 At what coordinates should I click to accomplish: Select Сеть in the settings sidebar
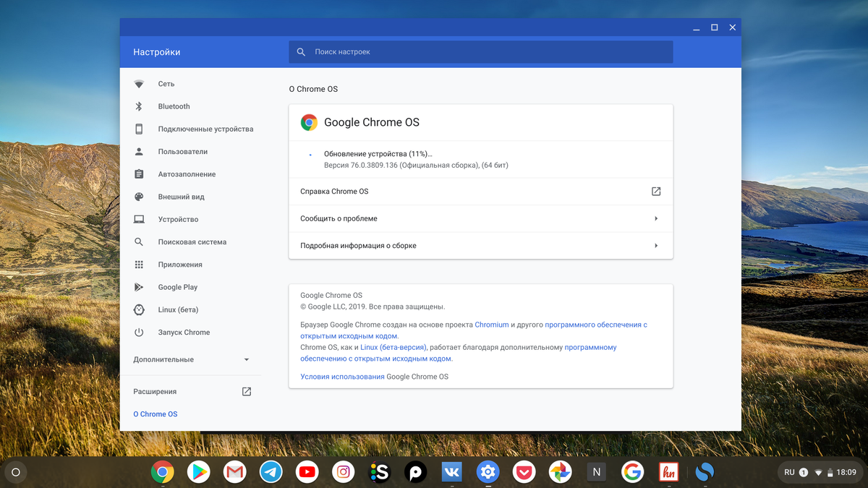[166, 83]
